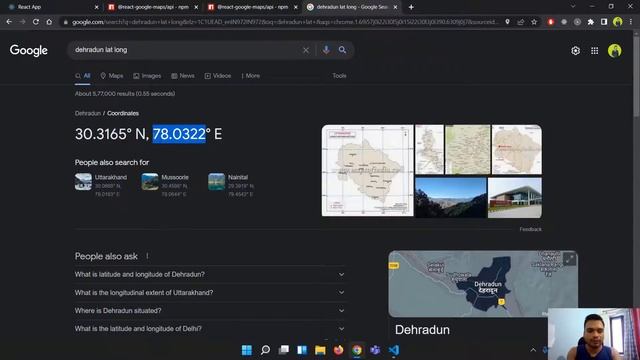Expand 'What is the latitude and longitude of Delhi?'
The width and height of the screenshot is (640, 360).
click(x=210, y=329)
